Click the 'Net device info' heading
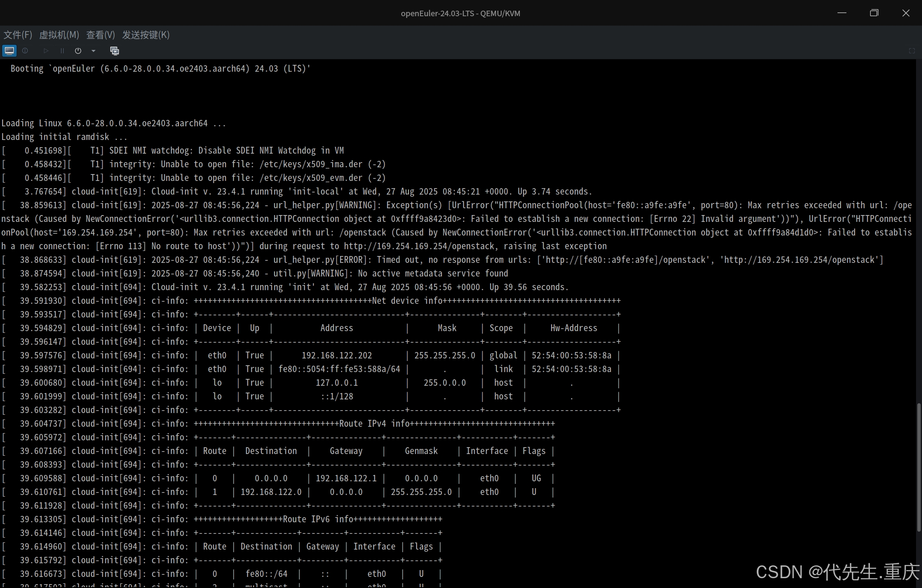The width and height of the screenshot is (922, 588). point(407,301)
